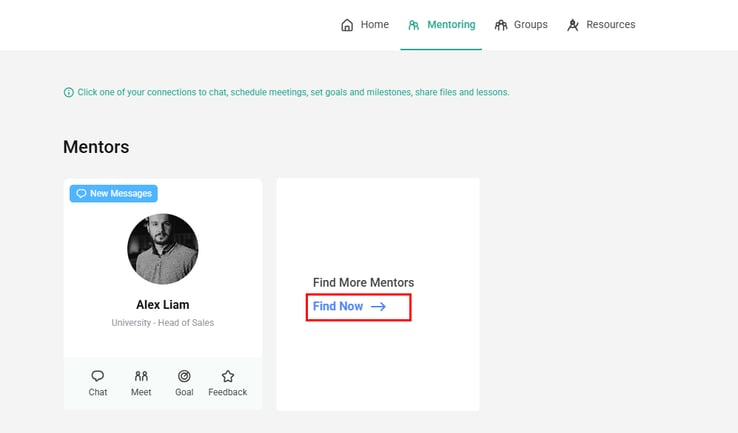Go to the Home tab

(x=375, y=25)
